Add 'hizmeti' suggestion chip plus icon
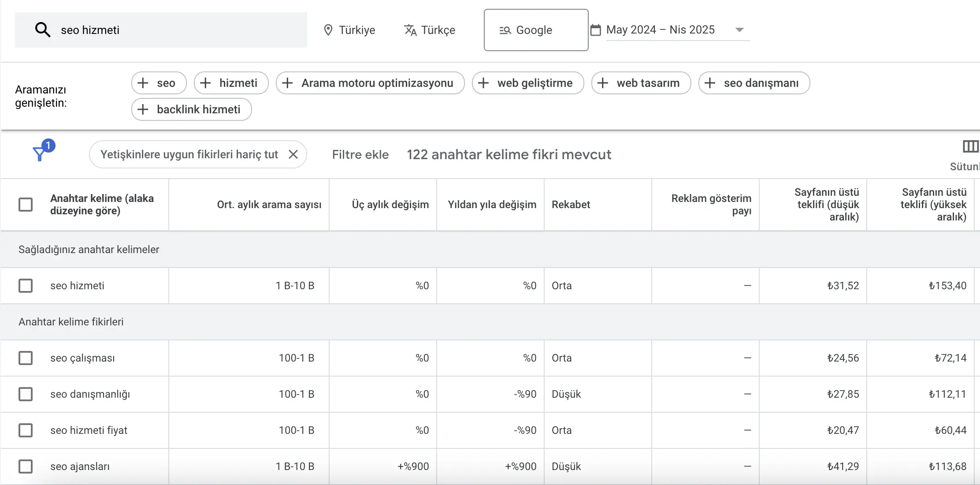 click(x=205, y=83)
